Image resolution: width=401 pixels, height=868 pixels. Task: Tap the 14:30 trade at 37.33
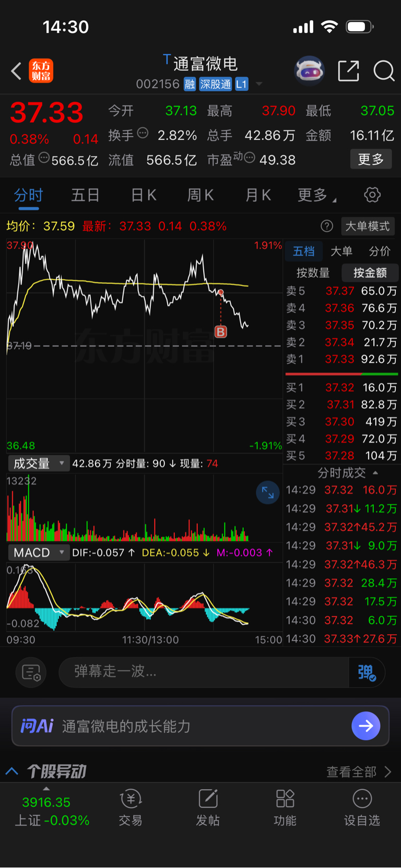point(341,639)
